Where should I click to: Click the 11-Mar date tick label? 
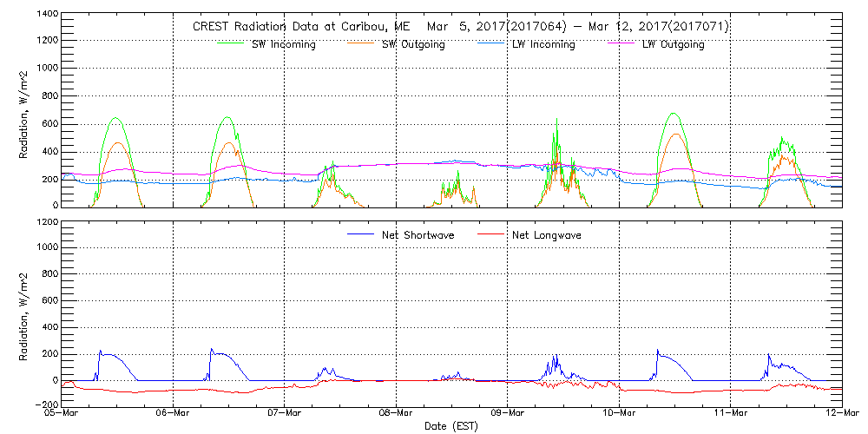(x=731, y=415)
